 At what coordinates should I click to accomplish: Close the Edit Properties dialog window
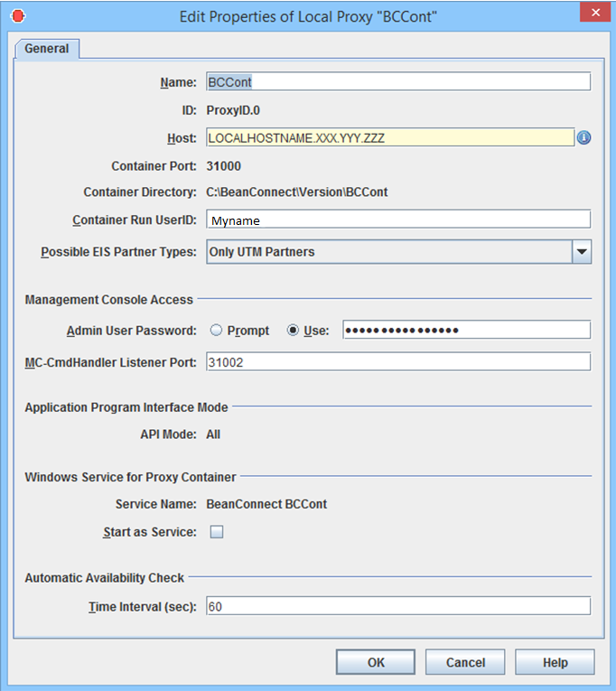[592, 15]
